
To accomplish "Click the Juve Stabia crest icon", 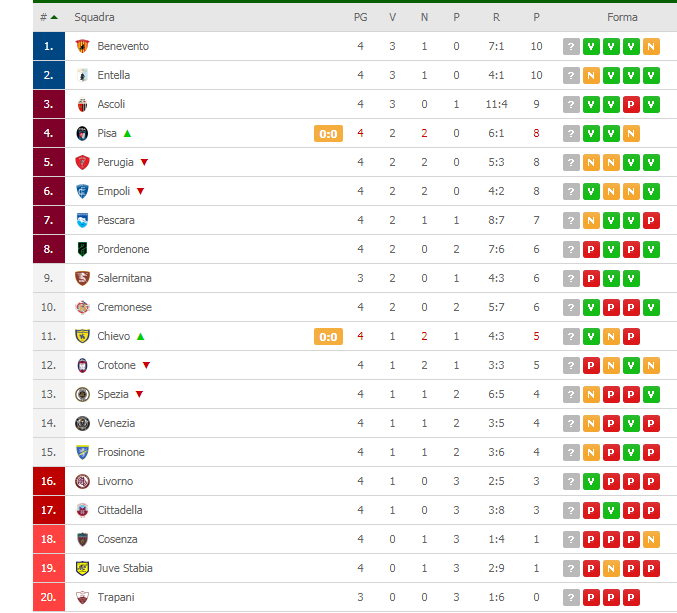I will click(82, 568).
